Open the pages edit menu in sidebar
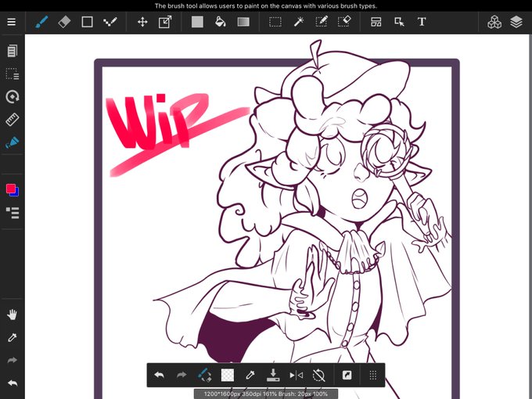Image resolution: width=532 pixels, height=399 pixels. [x=13, y=51]
